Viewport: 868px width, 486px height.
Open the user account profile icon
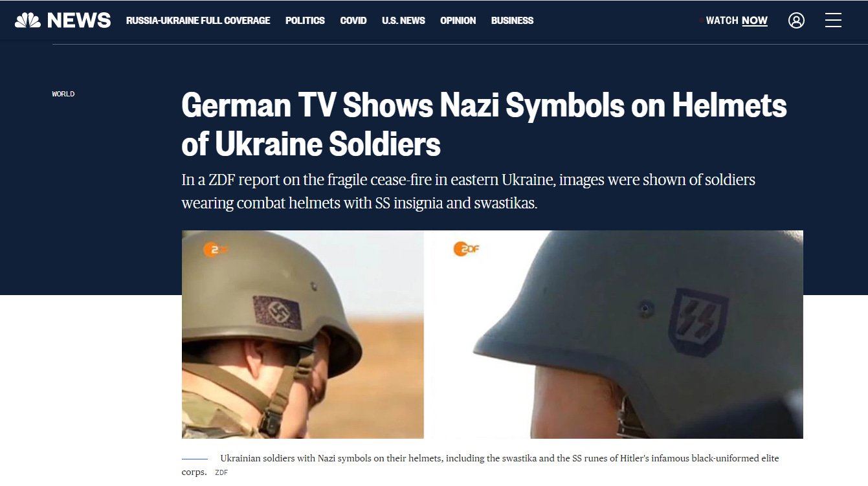pos(796,21)
